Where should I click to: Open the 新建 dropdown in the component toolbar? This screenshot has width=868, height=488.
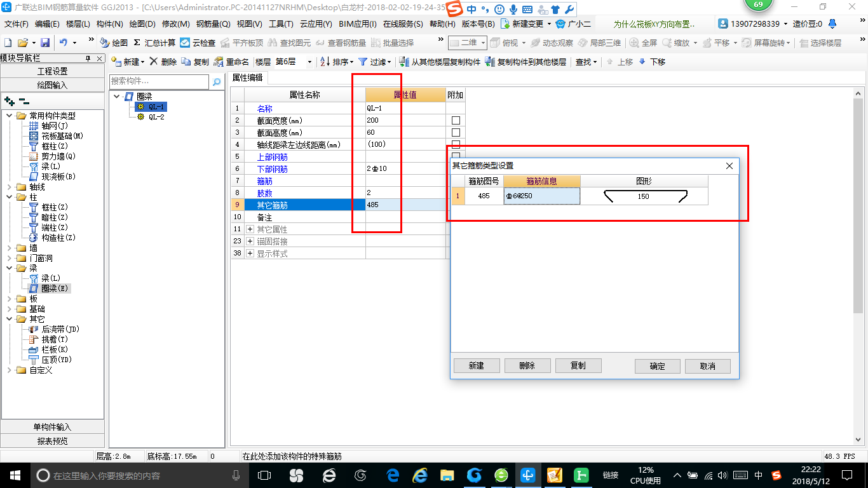(128, 62)
